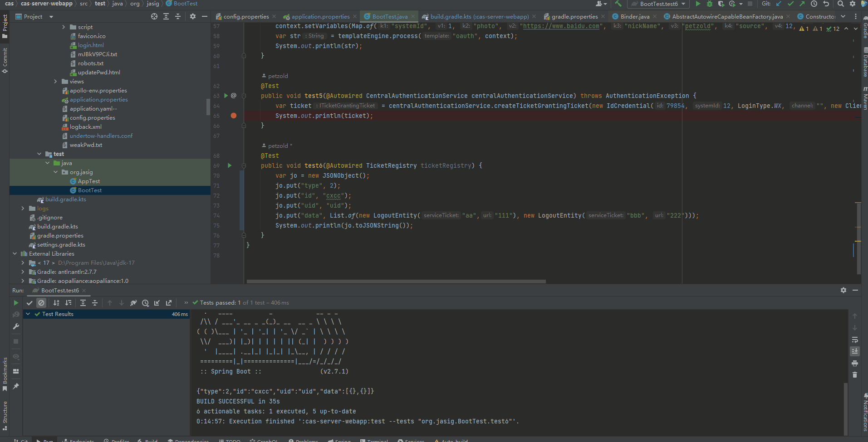
Task: Commit changes using the Git checkmark icon
Action: [790, 4]
